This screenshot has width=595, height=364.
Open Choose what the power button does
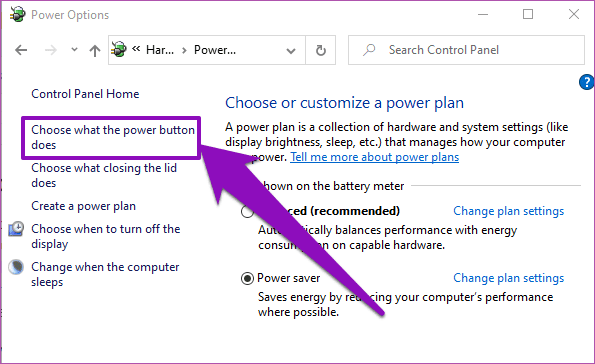pyautogui.click(x=113, y=137)
